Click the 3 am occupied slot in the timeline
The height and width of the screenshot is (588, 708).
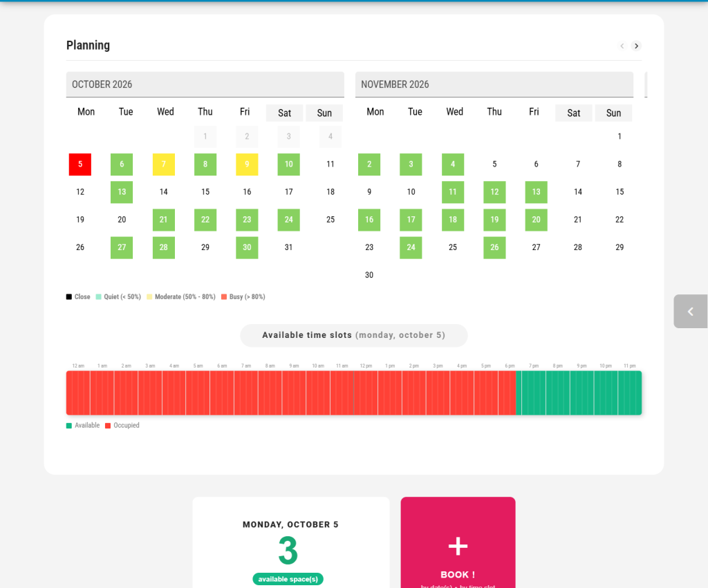pyautogui.click(x=150, y=392)
